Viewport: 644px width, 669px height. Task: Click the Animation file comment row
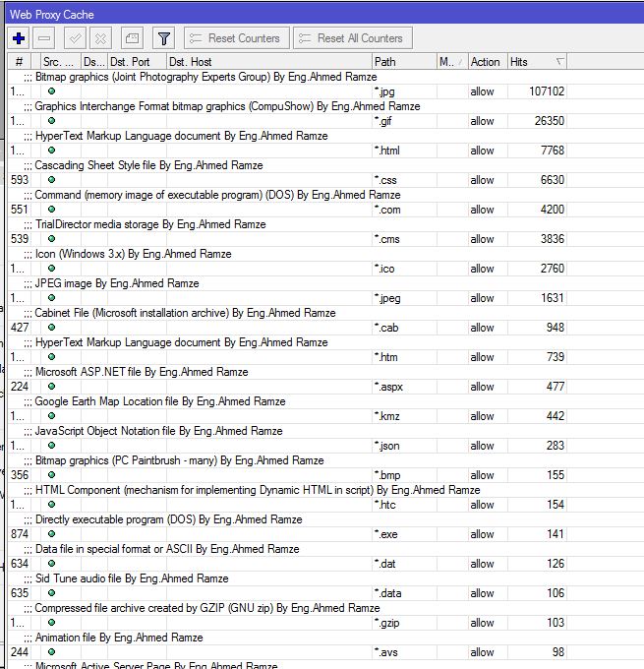point(119,638)
